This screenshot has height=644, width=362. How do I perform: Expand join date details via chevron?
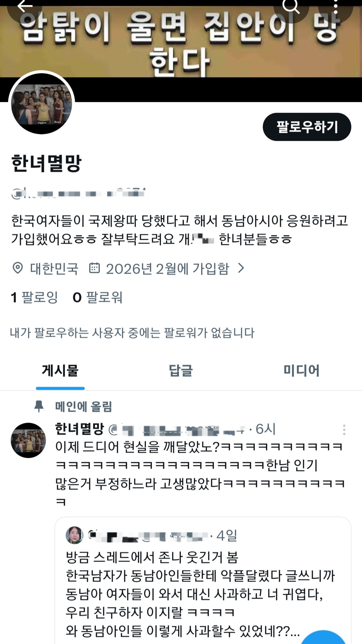(241, 268)
